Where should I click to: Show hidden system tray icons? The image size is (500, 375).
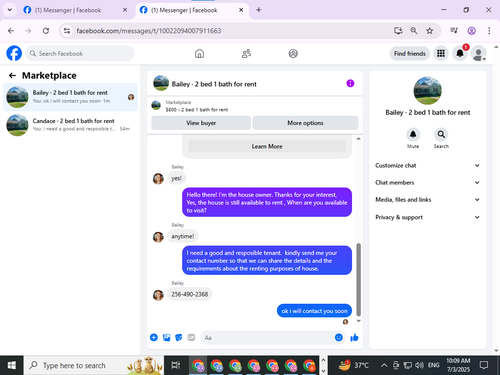(384, 365)
